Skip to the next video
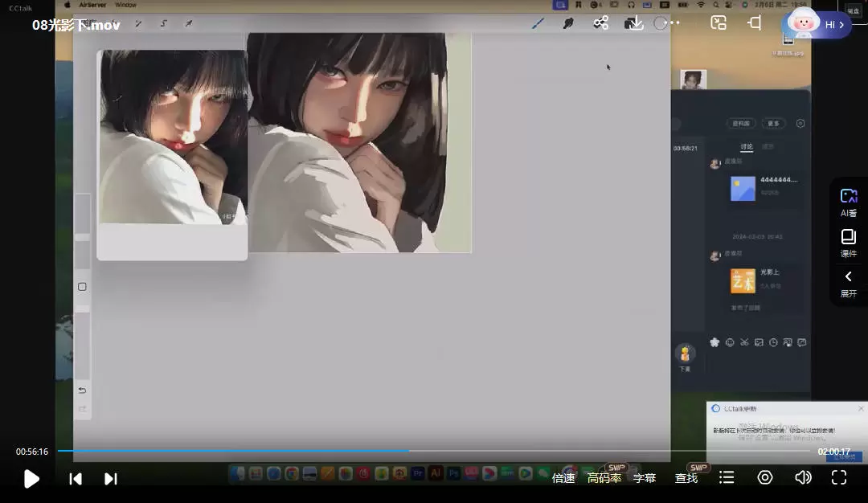Viewport: 868px width, 503px height. pyautogui.click(x=111, y=479)
